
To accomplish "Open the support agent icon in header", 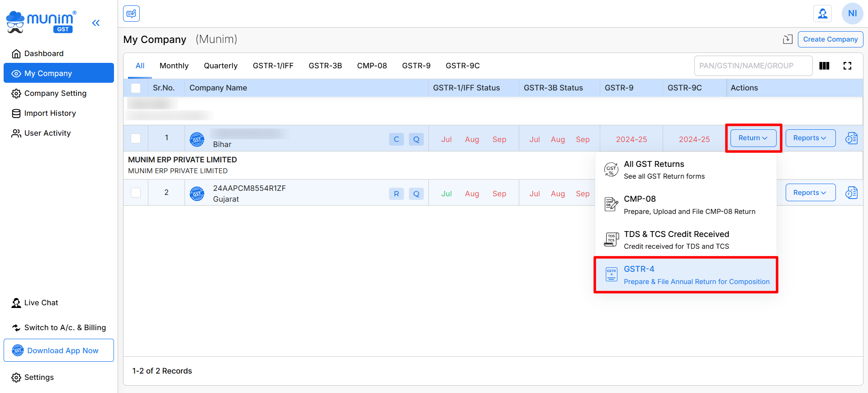I will [823, 14].
